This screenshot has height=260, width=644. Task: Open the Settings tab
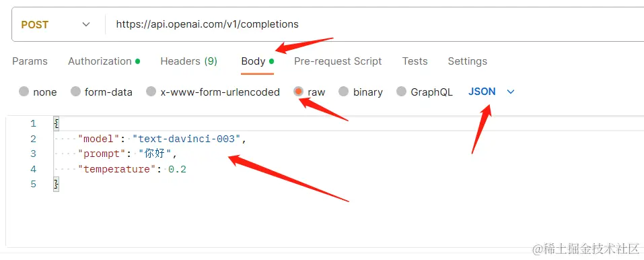[468, 61]
